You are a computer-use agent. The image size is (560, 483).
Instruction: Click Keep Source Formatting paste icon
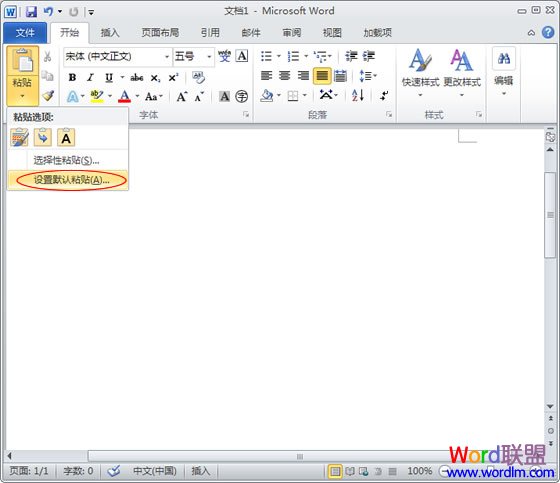20,138
